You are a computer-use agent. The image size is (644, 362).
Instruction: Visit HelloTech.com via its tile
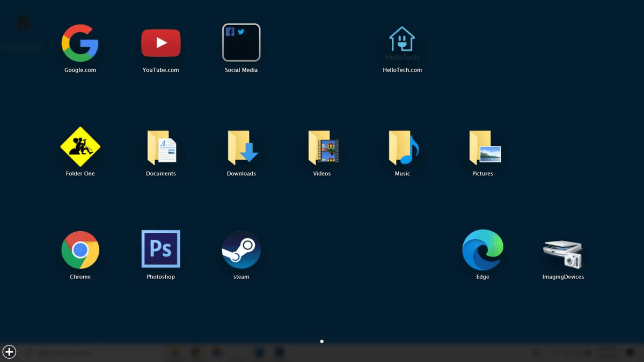click(402, 42)
